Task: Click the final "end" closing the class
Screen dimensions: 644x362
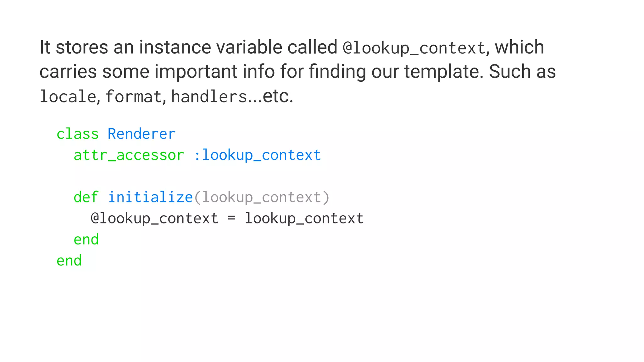Action: pos(69,261)
